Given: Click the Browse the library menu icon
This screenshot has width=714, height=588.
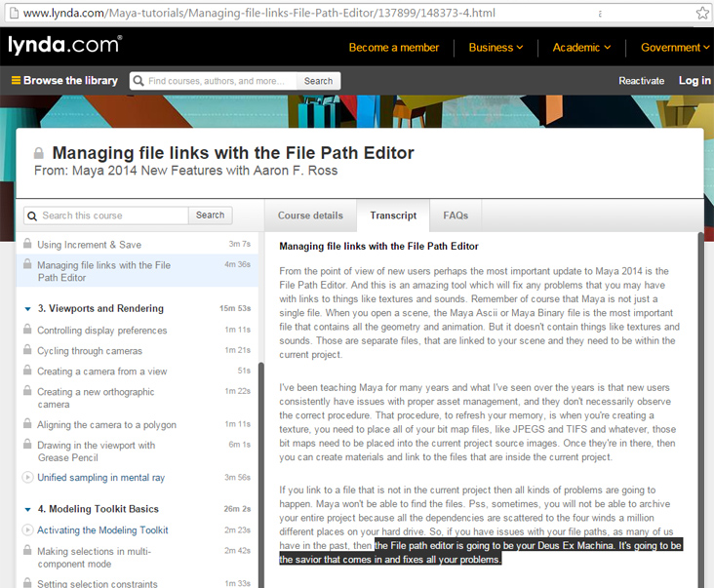Looking at the screenshot, I should [16, 81].
